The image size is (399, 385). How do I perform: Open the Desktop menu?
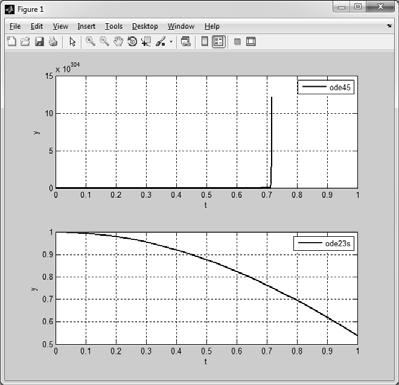point(145,26)
